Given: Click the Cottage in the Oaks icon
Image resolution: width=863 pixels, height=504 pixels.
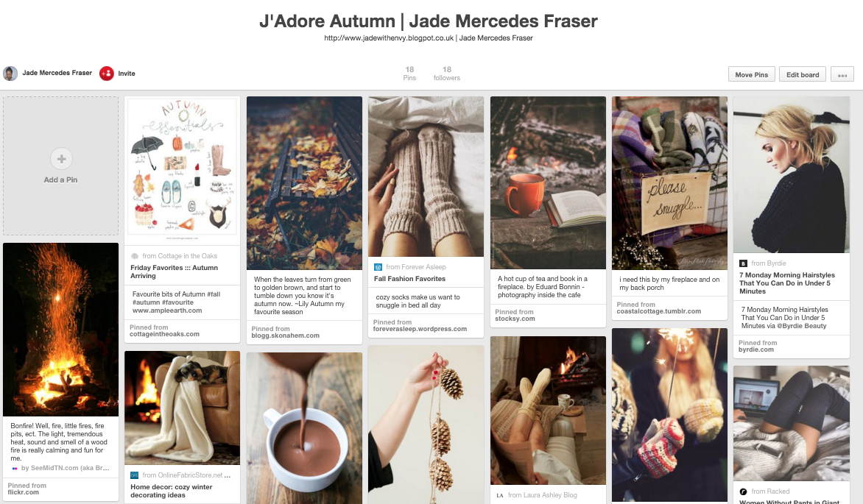Looking at the screenshot, I should click(x=135, y=256).
